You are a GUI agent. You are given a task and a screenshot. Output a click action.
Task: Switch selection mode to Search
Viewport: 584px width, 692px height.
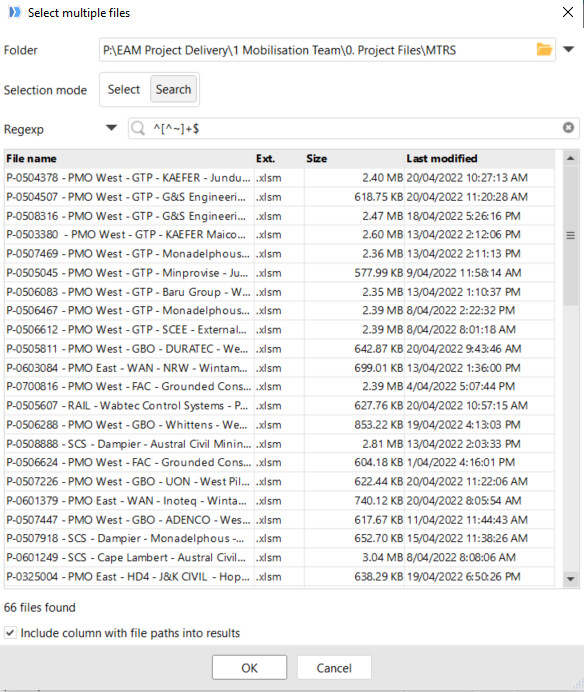click(173, 90)
